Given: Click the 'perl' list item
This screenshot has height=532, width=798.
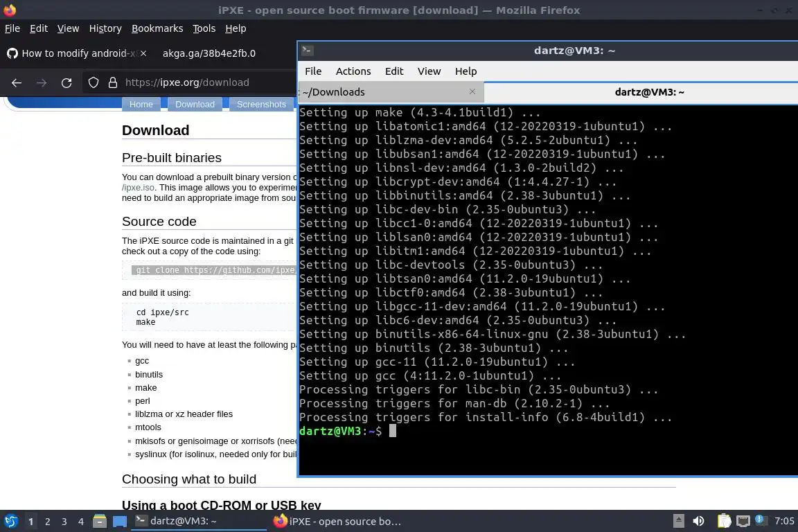Looking at the screenshot, I should [x=143, y=400].
